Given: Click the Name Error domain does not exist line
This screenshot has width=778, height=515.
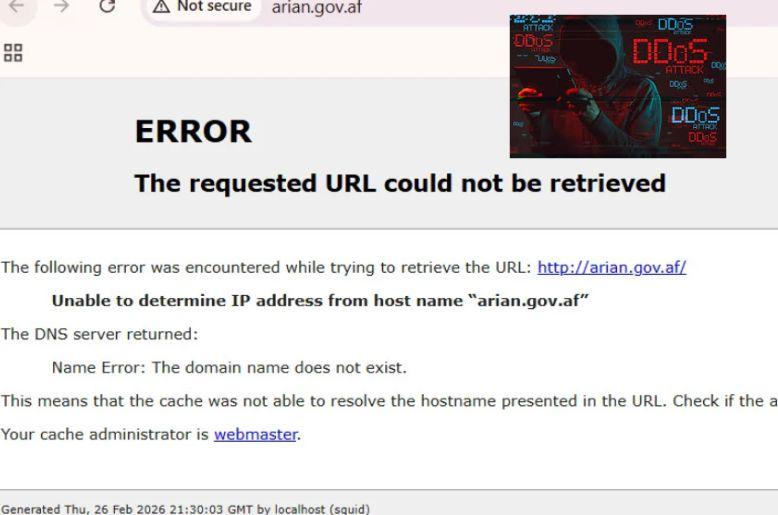Looking at the screenshot, I should (x=229, y=368).
